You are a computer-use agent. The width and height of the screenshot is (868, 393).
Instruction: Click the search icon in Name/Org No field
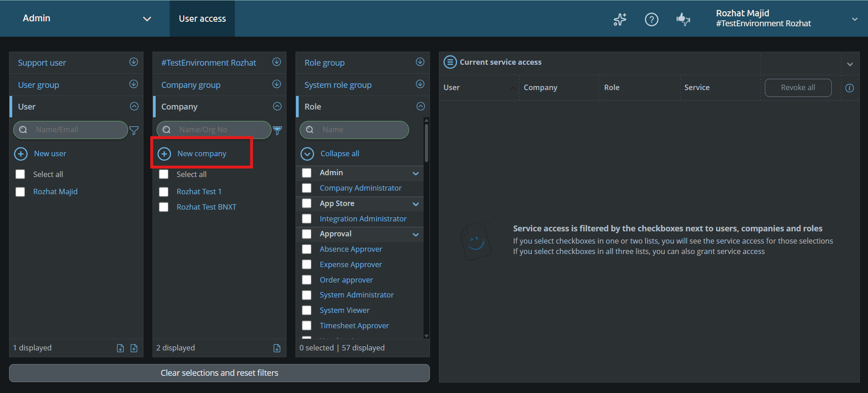tap(167, 130)
